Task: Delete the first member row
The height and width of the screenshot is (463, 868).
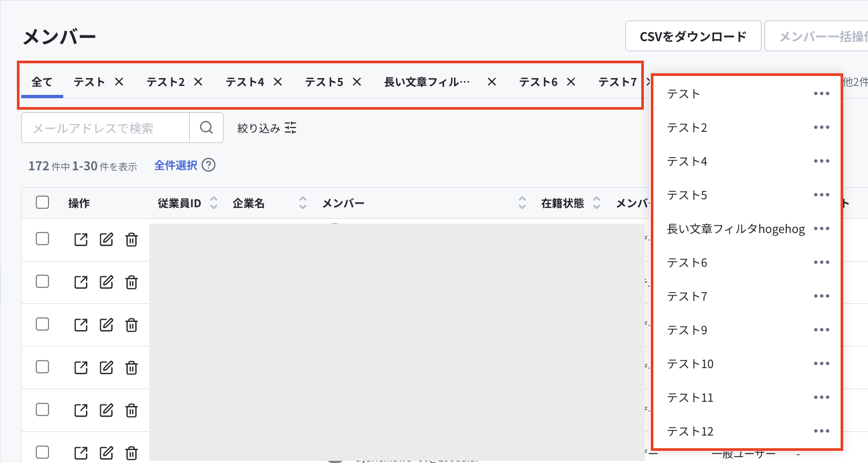Action: [x=131, y=239]
